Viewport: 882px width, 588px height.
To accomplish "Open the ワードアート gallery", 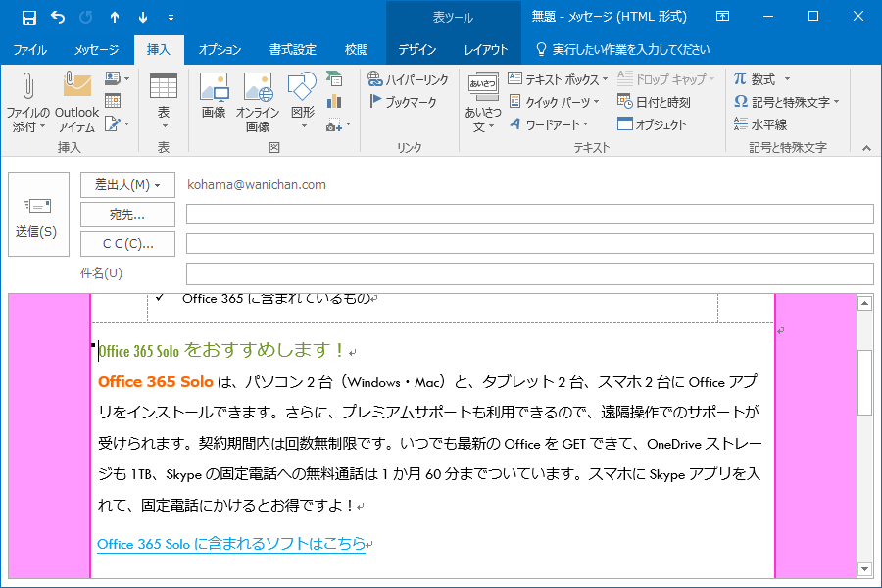I will pos(548,124).
